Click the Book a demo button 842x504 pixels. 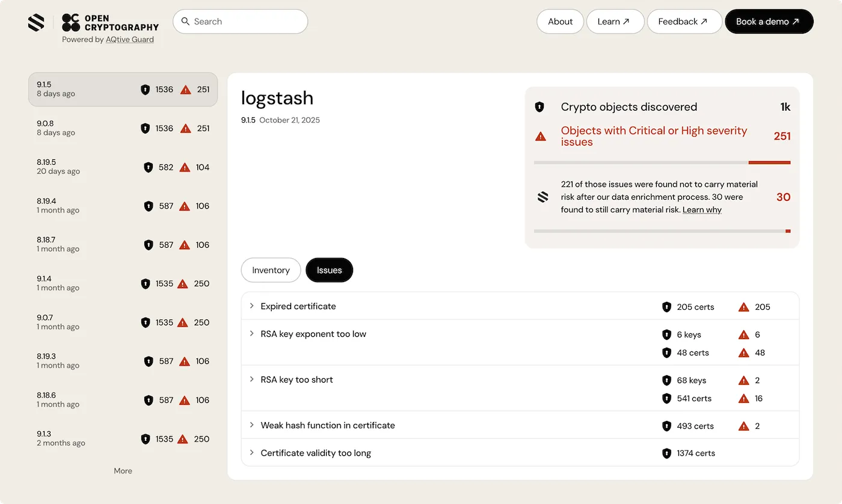tap(769, 22)
